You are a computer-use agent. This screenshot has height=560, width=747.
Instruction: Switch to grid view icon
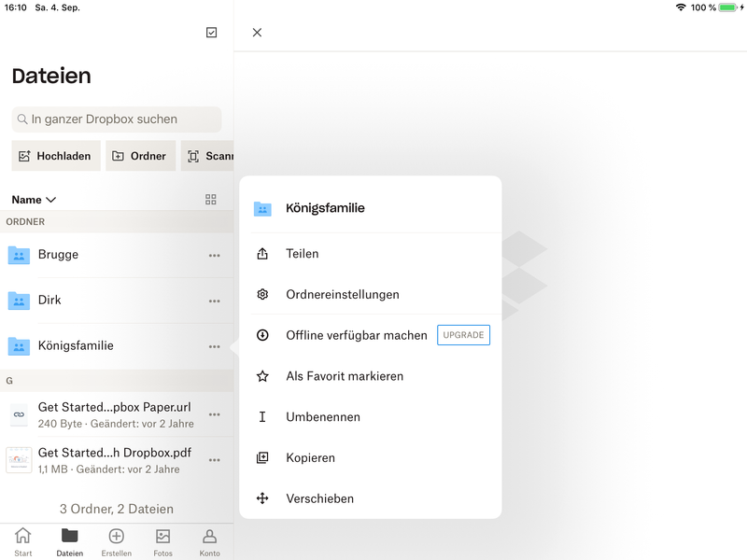point(211,200)
